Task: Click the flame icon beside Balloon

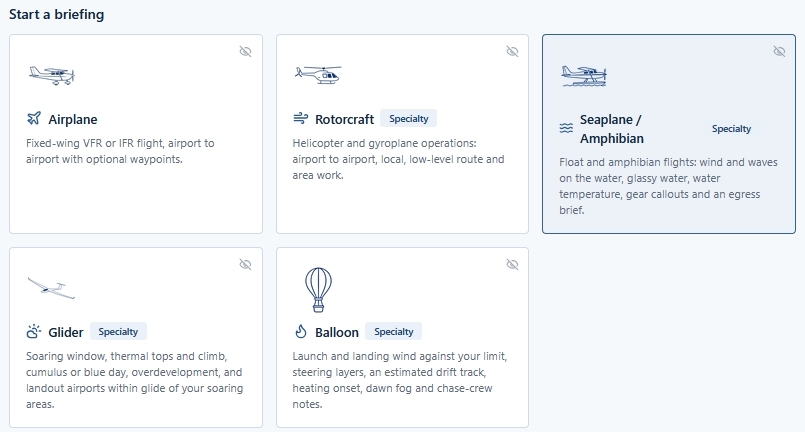Action: (301, 331)
